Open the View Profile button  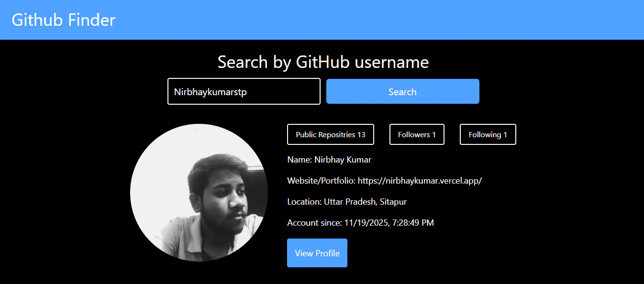click(x=317, y=253)
